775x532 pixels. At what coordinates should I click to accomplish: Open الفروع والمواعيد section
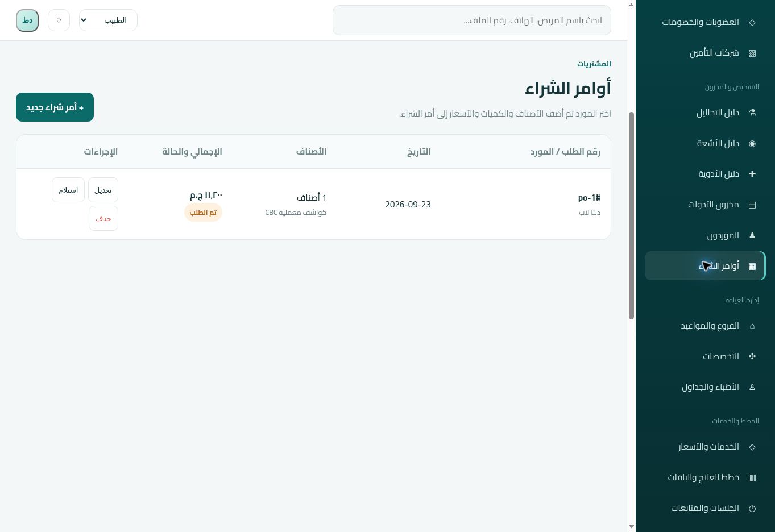click(x=705, y=326)
